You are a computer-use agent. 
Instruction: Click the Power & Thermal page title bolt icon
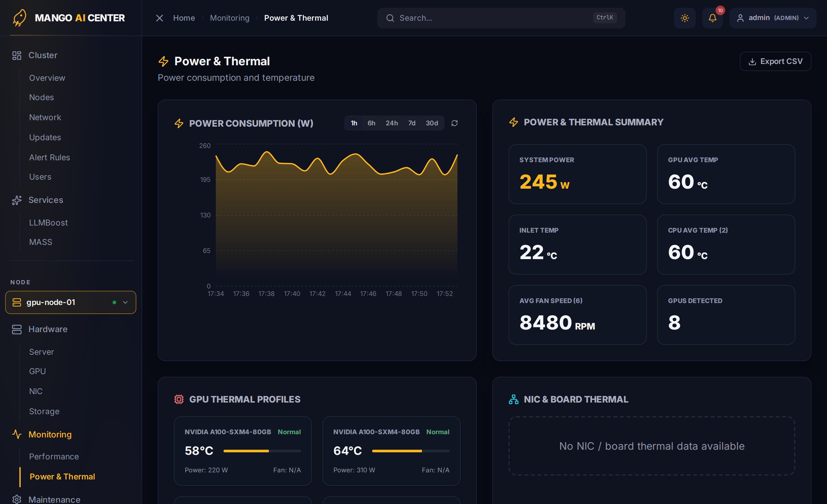[x=163, y=61]
